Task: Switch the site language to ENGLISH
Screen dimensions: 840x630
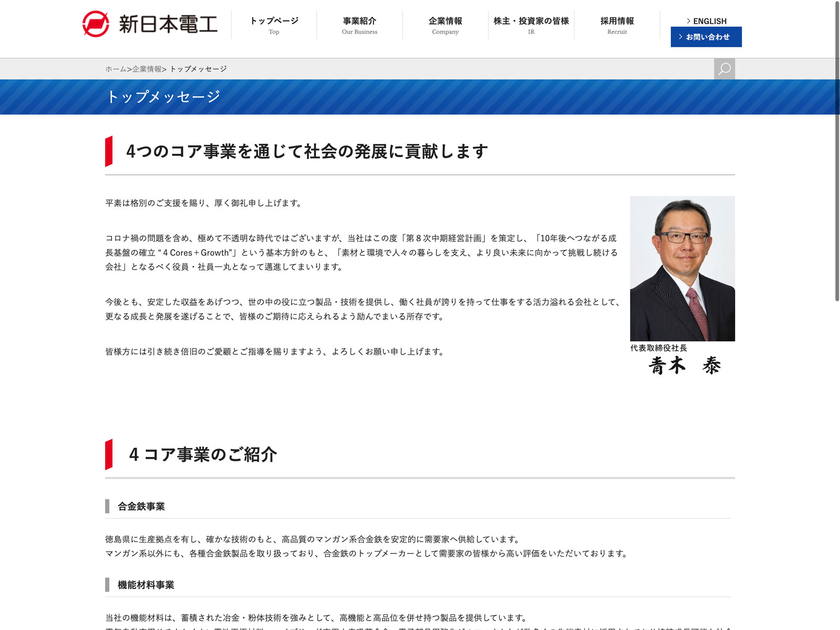Action: pos(709,21)
